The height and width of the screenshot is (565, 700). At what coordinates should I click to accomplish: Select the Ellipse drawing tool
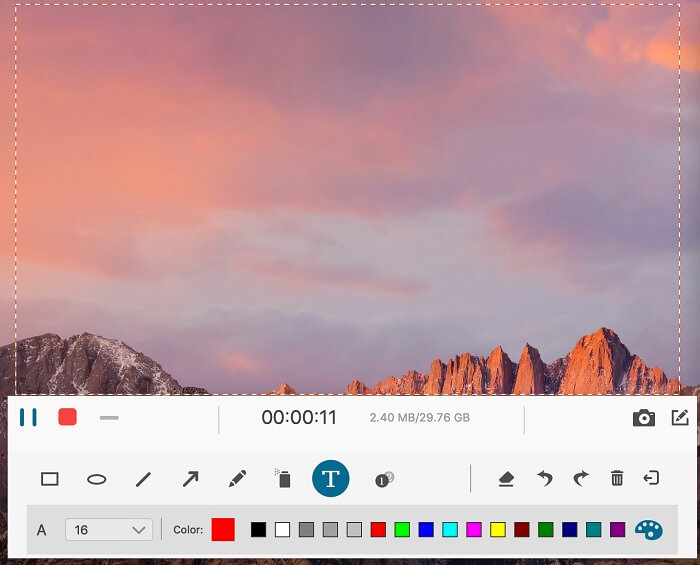(96, 479)
